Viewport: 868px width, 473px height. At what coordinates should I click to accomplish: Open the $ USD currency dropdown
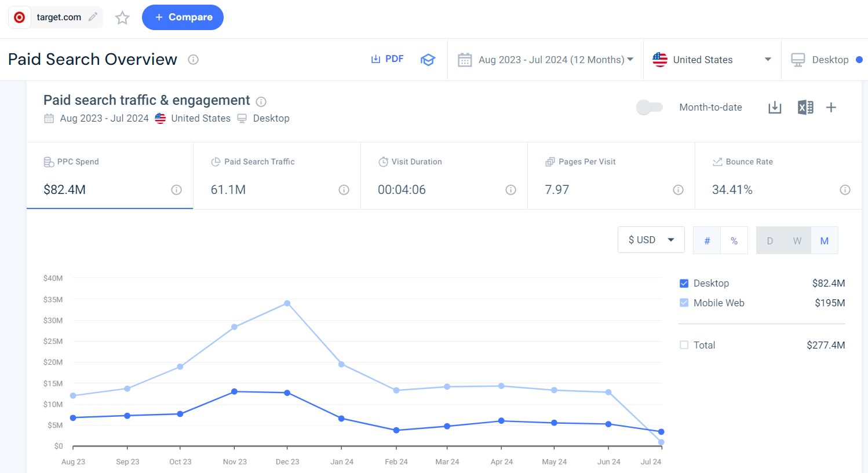click(651, 240)
